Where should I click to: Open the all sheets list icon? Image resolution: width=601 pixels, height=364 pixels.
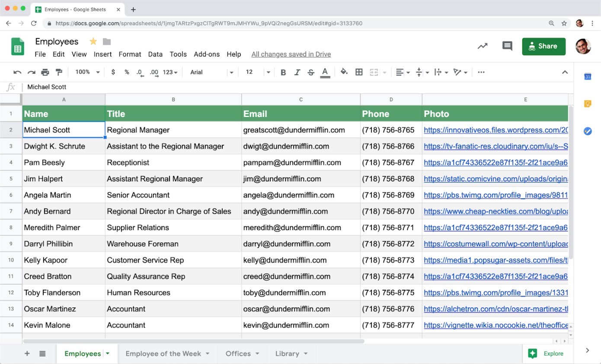42,354
